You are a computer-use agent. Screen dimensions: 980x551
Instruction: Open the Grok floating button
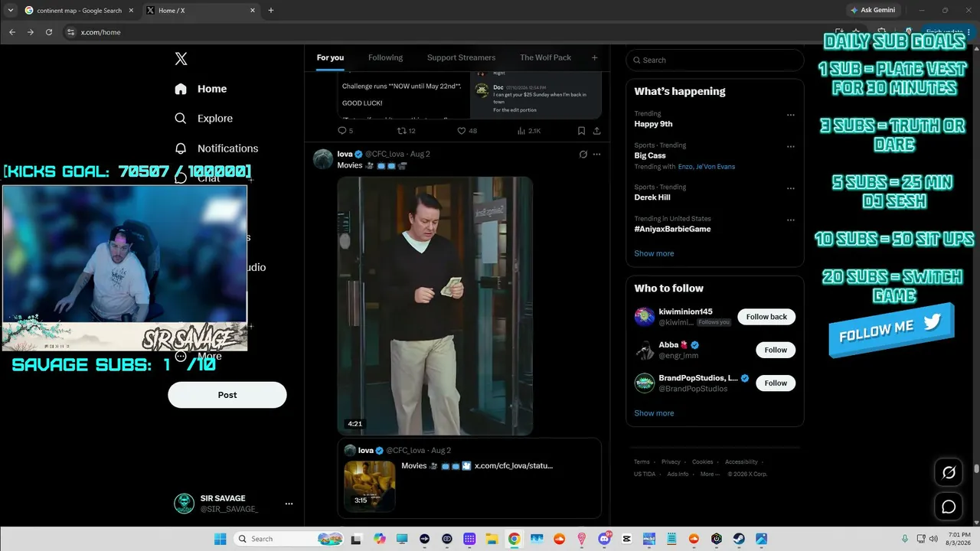pos(949,472)
